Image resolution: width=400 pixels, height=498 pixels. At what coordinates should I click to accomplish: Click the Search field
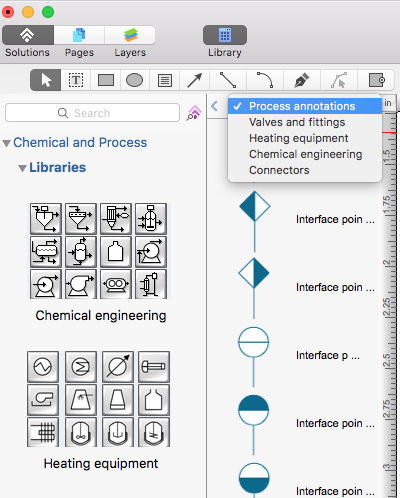tap(92, 113)
